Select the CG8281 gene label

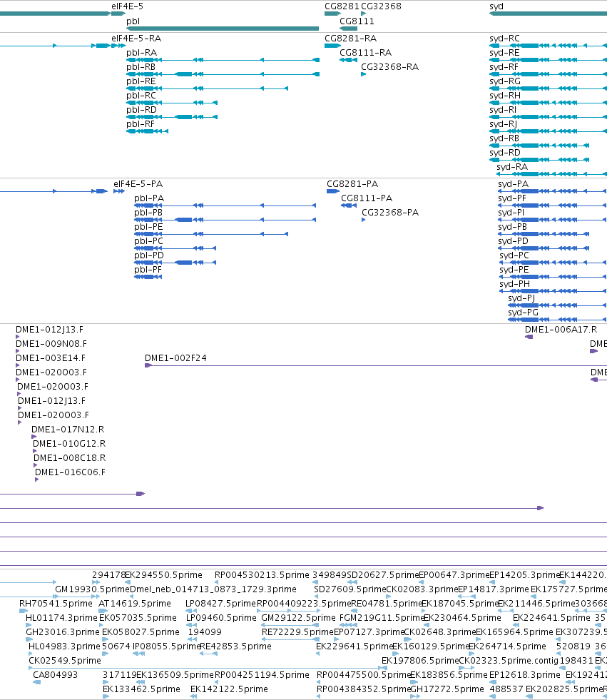tap(342, 6)
